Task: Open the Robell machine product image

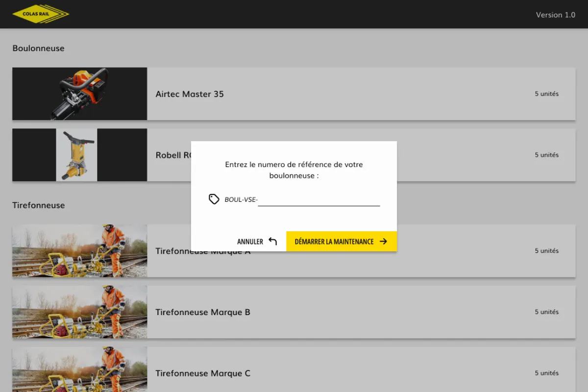Action: [x=79, y=155]
